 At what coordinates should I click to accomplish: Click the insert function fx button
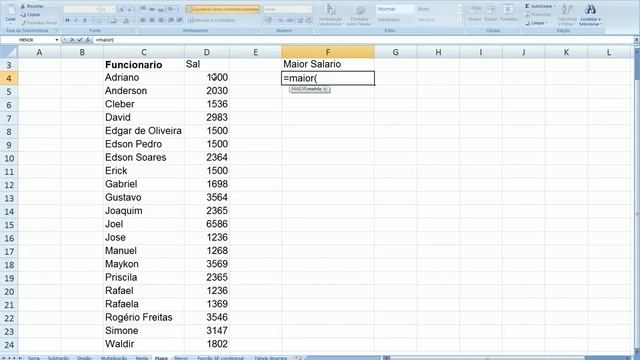coord(88,40)
